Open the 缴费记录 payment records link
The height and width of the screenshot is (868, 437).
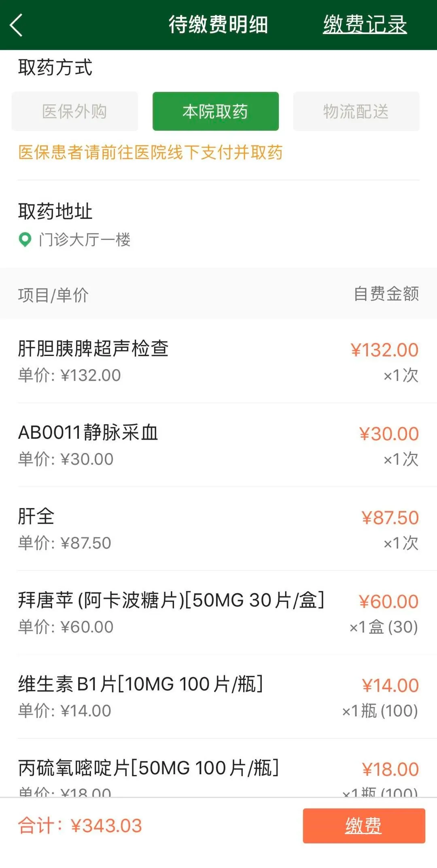(365, 24)
